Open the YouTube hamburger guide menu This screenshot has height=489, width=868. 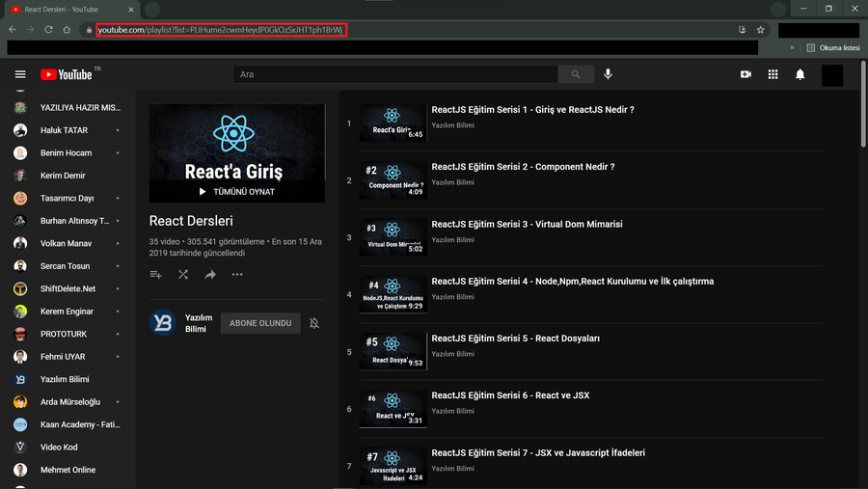[x=20, y=74]
